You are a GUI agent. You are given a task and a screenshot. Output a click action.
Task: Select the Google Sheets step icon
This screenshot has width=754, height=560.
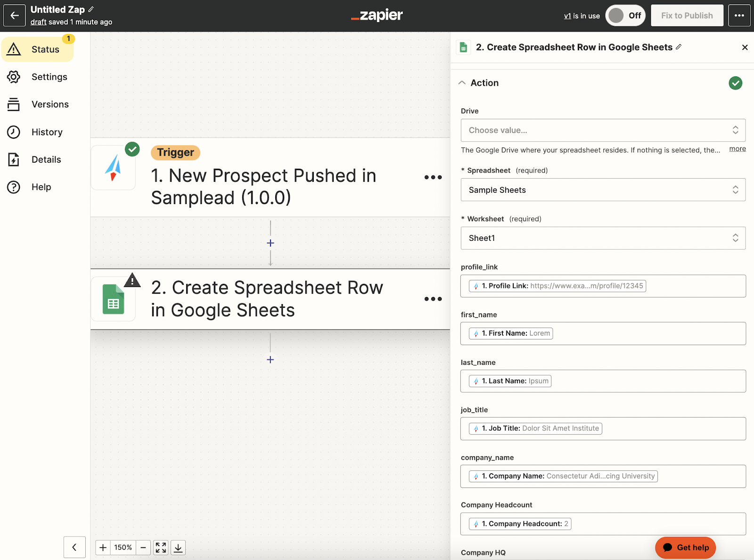click(x=113, y=299)
